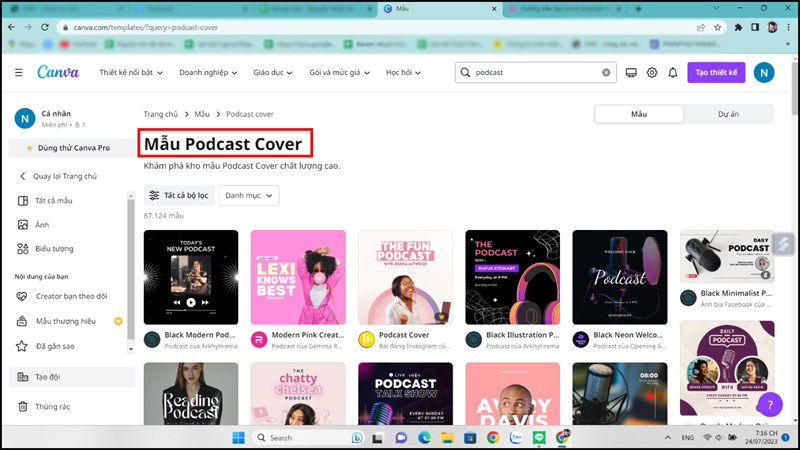Click the purple help question-mark button
Screen dimensions: 800x450
click(x=770, y=405)
